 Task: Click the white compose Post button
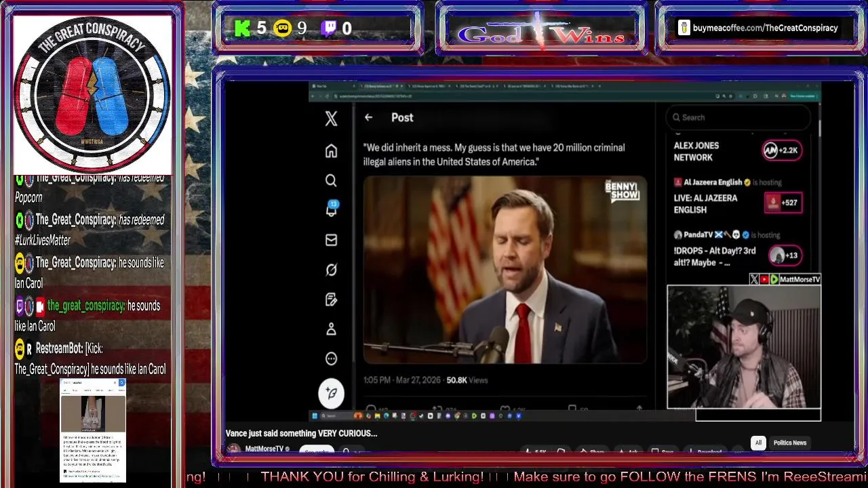(x=331, y=393)
